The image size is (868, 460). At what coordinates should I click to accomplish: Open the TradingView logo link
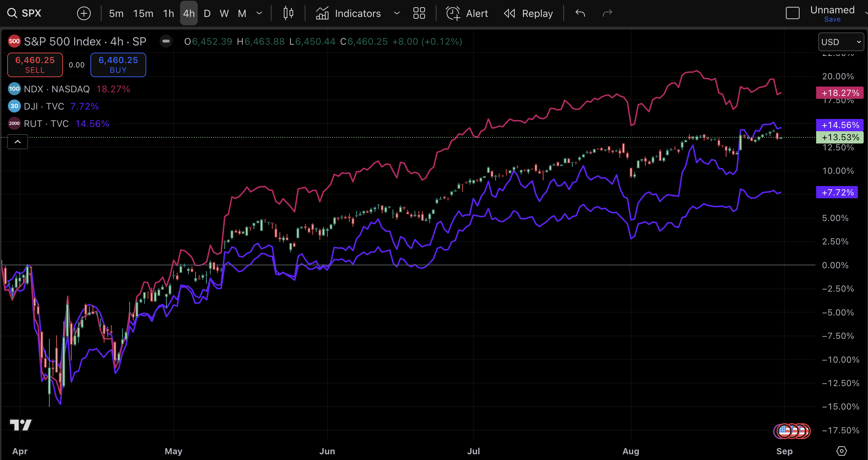(x=21, y=425)
